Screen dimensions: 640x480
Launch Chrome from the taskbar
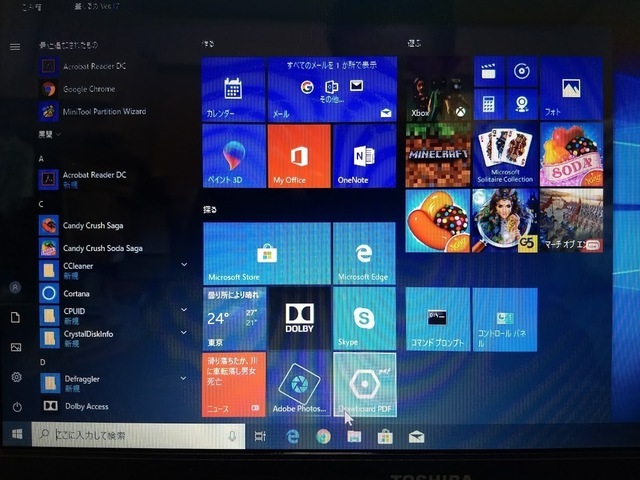[323, 437]
